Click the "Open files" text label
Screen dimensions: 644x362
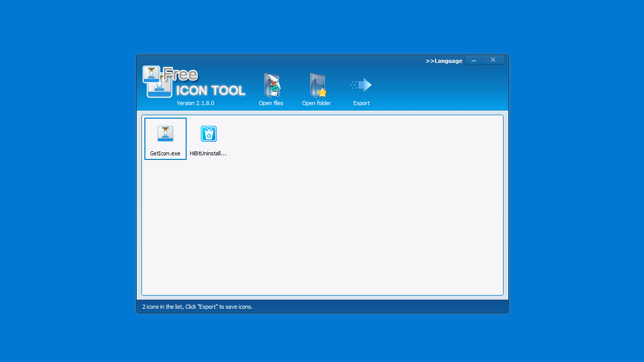point(271,103)
